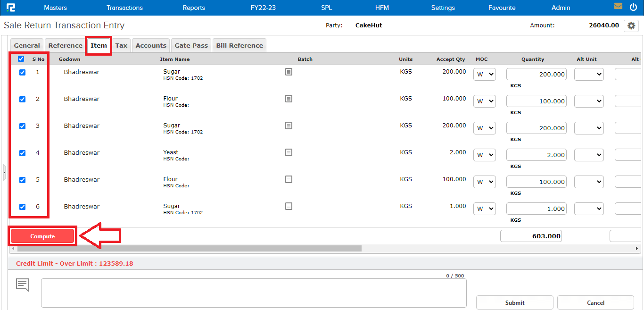The width and height of the screenshot is (644, 310).
Task: Click the envelope mail icon
Action: click(x=618, y=7)
